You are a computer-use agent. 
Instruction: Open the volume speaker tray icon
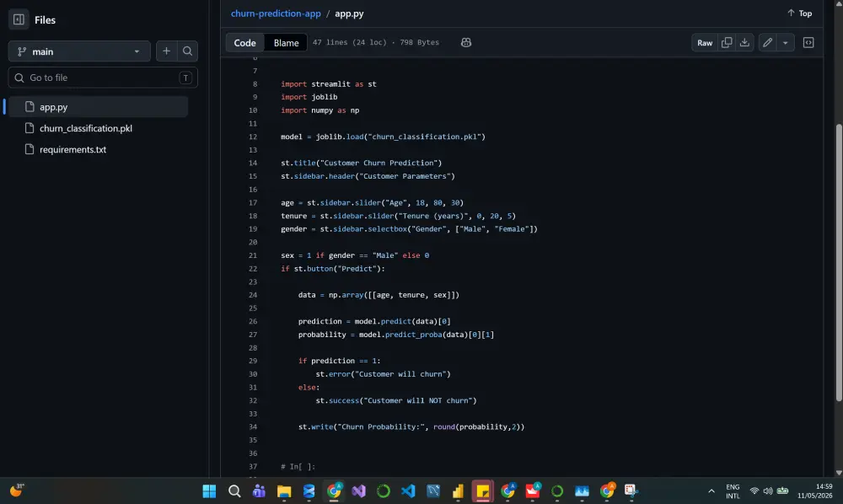click(768, 491)
